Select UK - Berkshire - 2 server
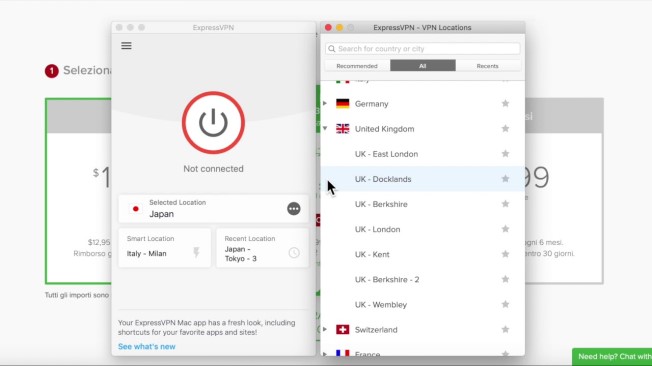The width and height of the screenshot is (652, 366). pyautogui.click(x=422, y=279)
